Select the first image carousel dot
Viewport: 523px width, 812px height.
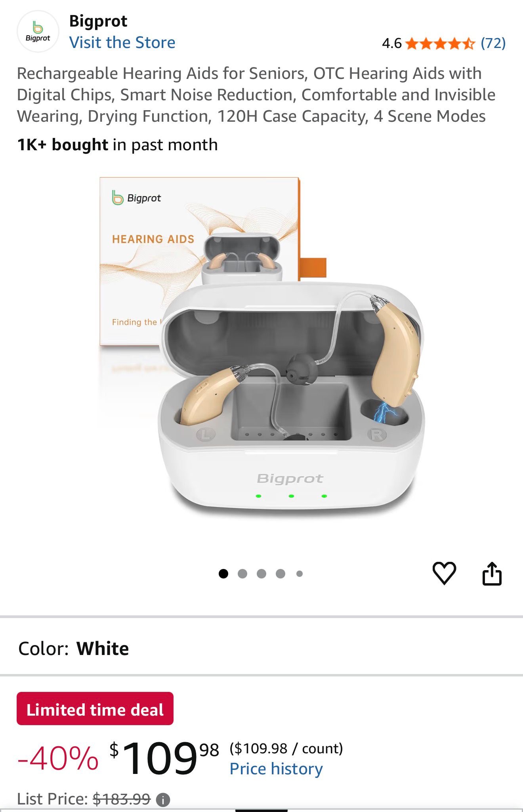(x=223, y=574)
